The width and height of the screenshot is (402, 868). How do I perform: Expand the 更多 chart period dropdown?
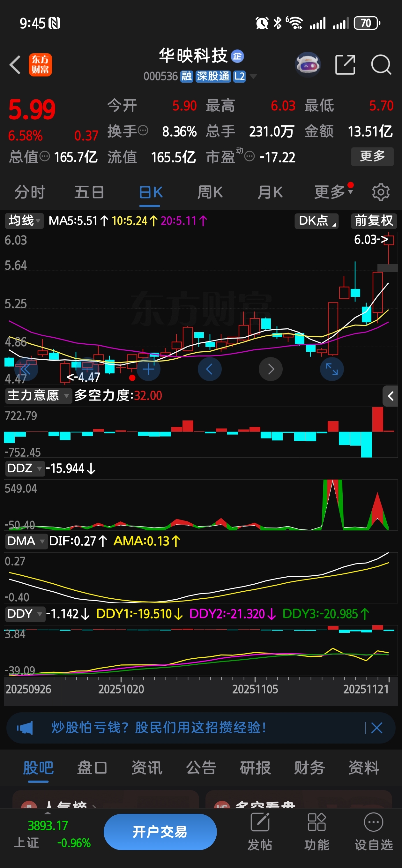[x=334, y=192]
